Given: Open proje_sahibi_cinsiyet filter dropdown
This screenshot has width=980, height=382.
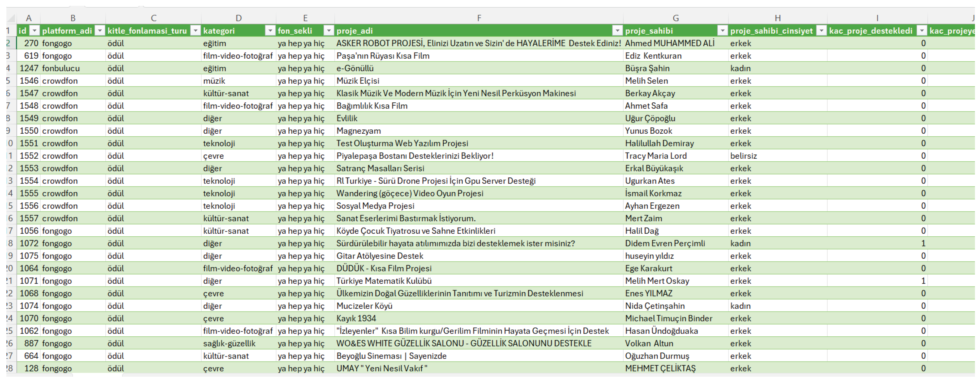Looking at the screenshot, I should click(x=821, y=31).
